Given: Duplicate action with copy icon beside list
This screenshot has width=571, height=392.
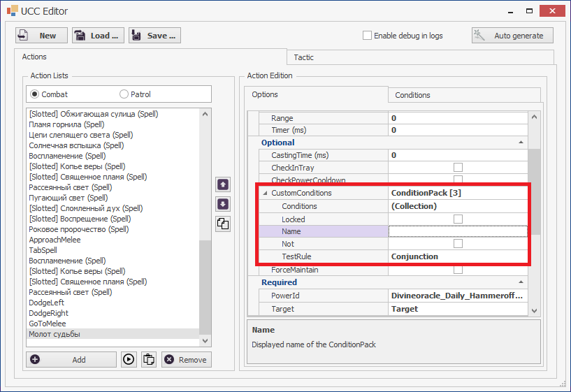Looking at the screenshot, I should 223,224.
